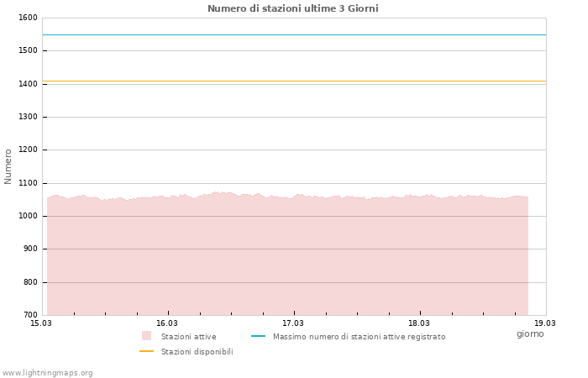Image resolution: width=588 pixels, height=378 pixels.
Task: Open the www.lightningmaps.org watermark link
Action: click(48, 373)
